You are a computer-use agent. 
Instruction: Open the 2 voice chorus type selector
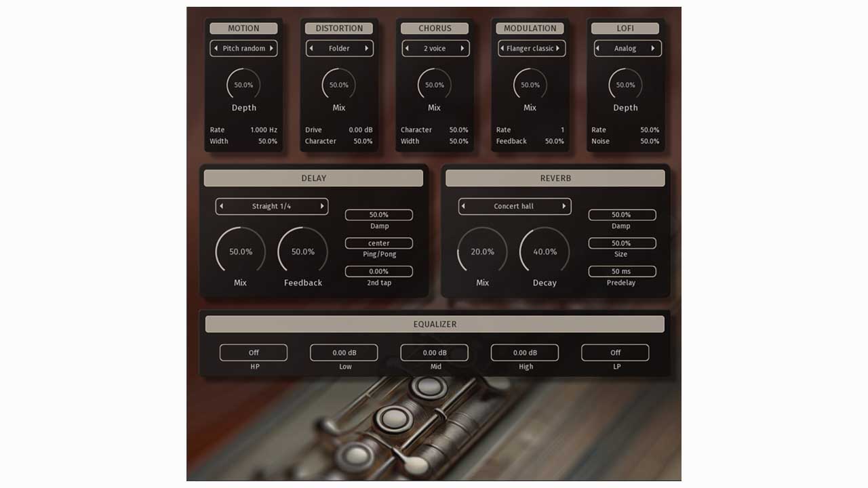(435, 49)
